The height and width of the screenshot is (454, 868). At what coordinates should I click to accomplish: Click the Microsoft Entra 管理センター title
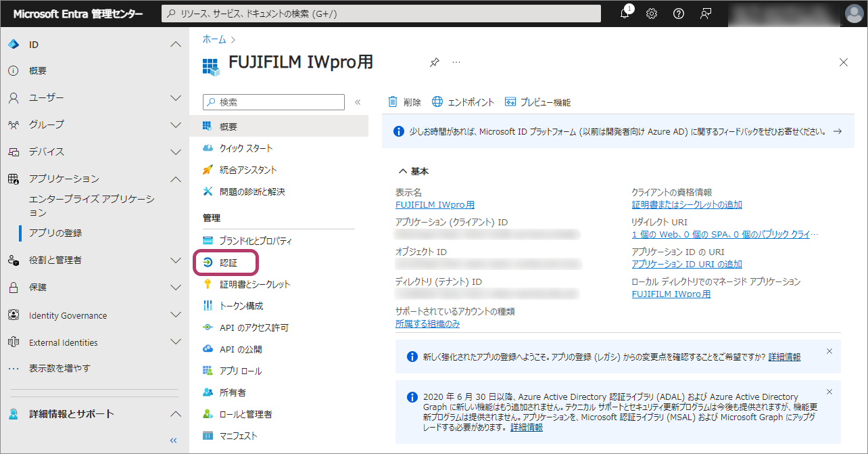78,14
